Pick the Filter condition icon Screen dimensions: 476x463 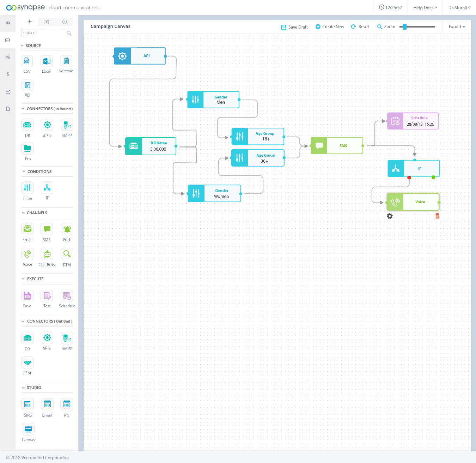coord(28,188)
